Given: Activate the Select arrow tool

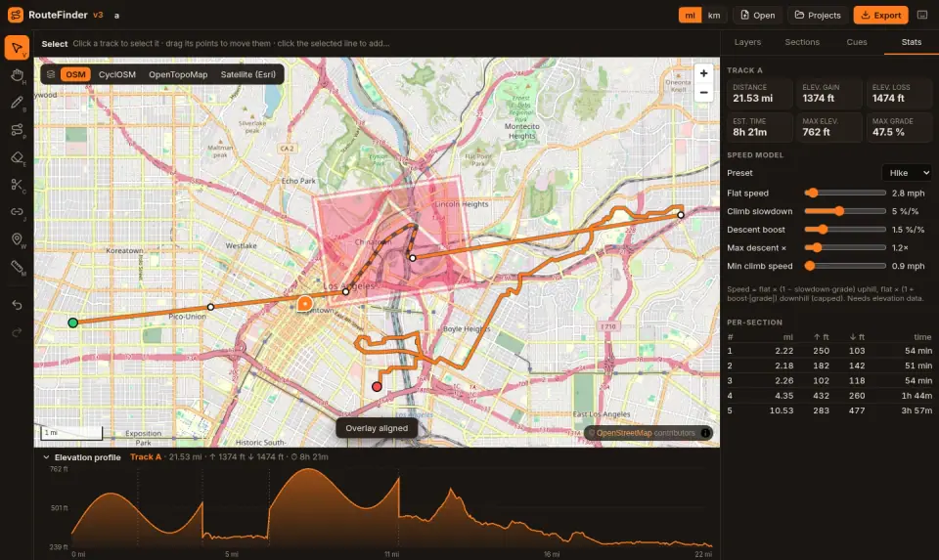Looking at the screenshot, I should click(x=17, y=48).
